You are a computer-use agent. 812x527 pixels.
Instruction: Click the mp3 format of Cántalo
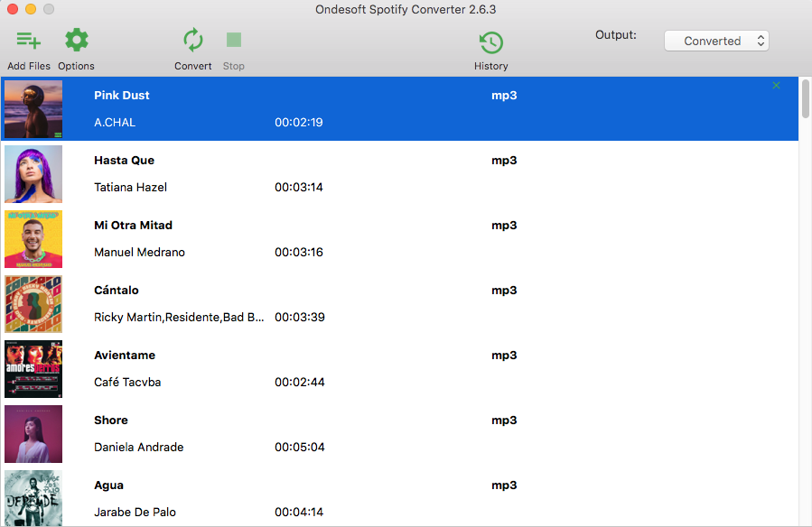click(504, 291)
